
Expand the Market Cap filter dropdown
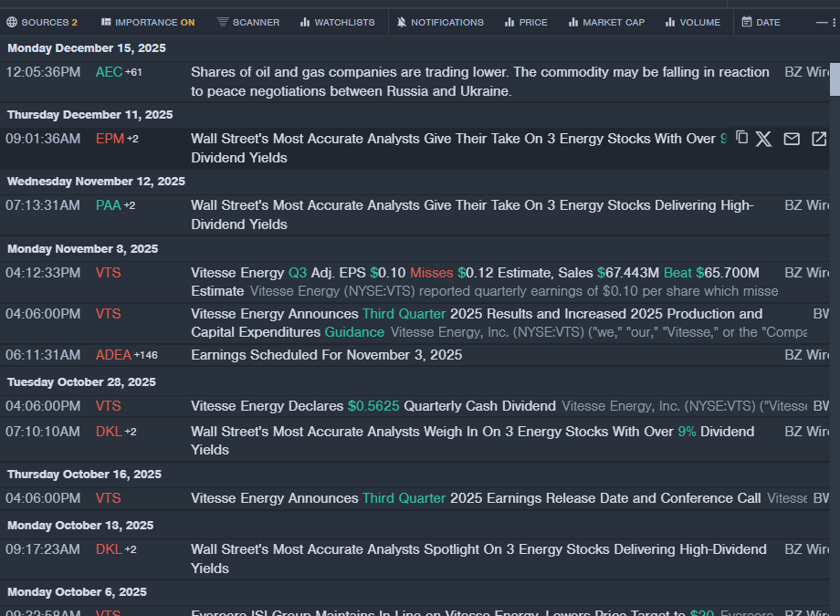pyautogui.click(x=606, y=22)
